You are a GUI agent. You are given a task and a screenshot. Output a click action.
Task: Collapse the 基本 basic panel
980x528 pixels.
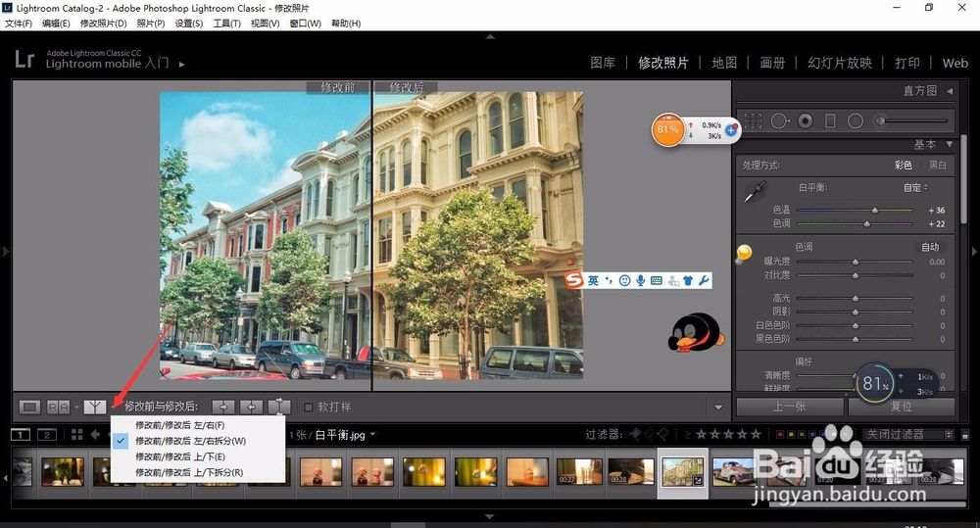click(x=950, y=144)
